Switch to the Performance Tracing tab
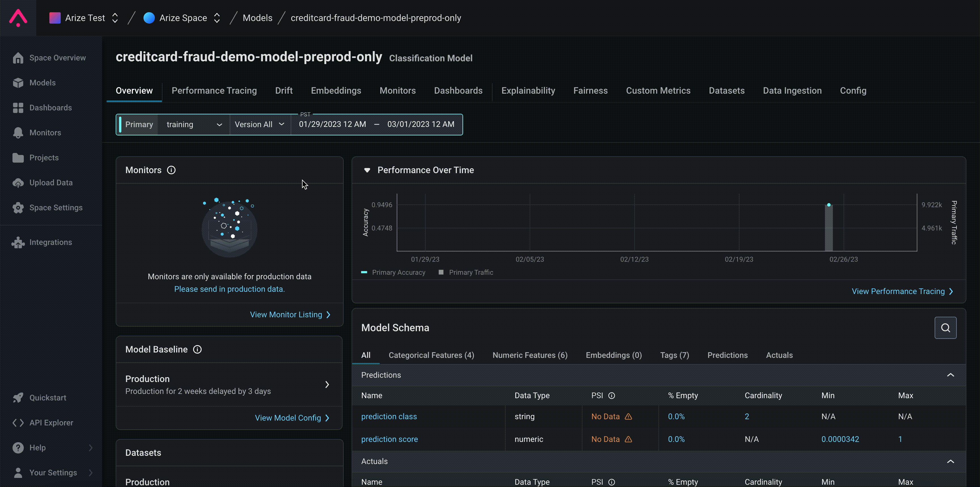Viewport: 980px width, 487px height. point(214,91)
